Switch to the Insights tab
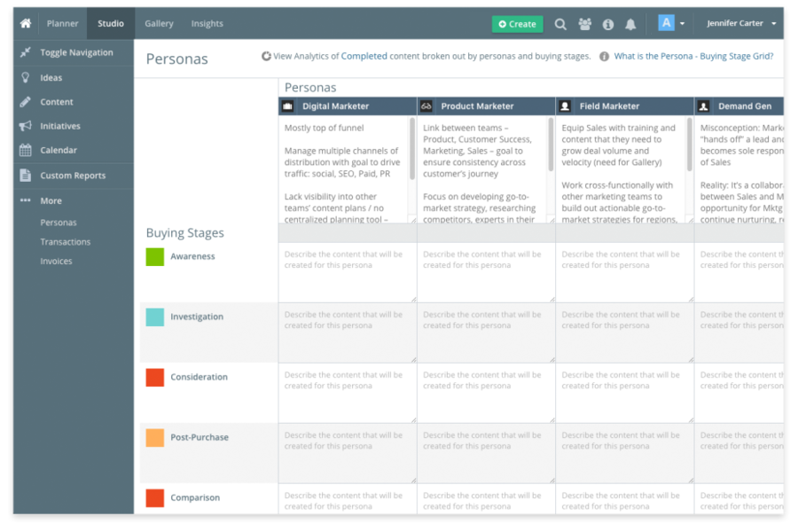798x532 pixels. tap(207, 23)
